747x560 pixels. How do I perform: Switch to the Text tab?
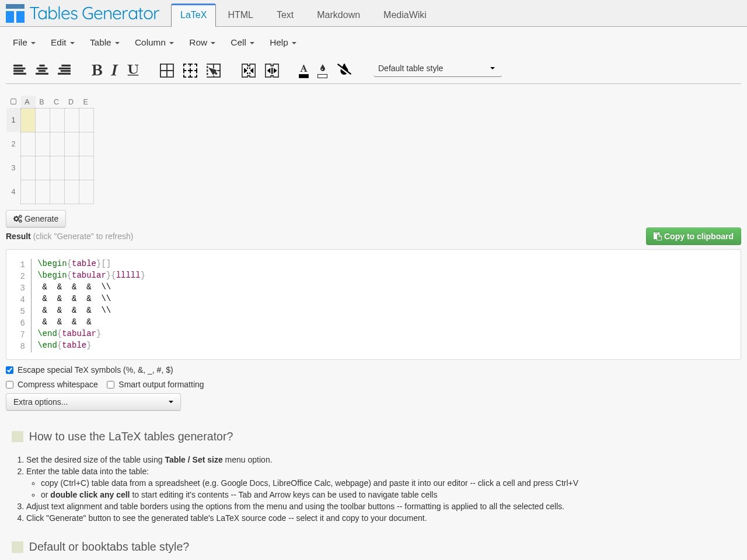pyautogui.click(x=285, y=15)
